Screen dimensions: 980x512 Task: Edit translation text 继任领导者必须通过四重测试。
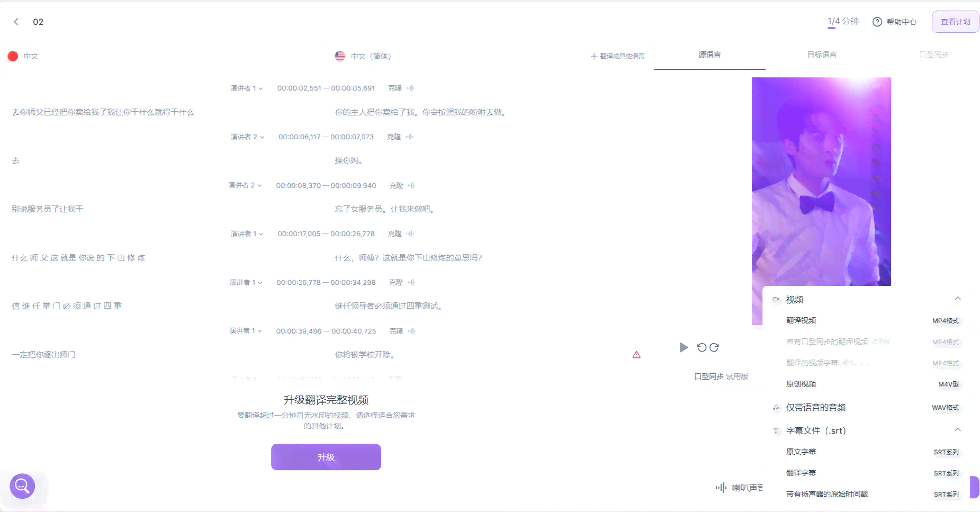click(x=389, y=306)
